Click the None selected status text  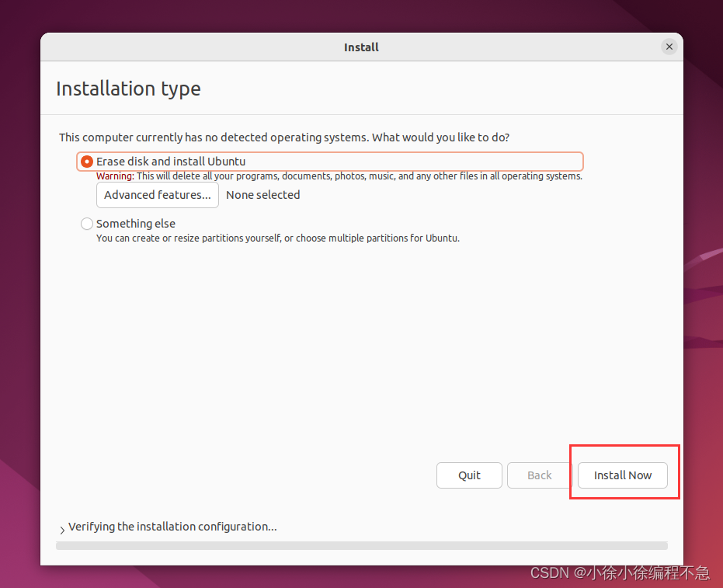tap(262, 195)
